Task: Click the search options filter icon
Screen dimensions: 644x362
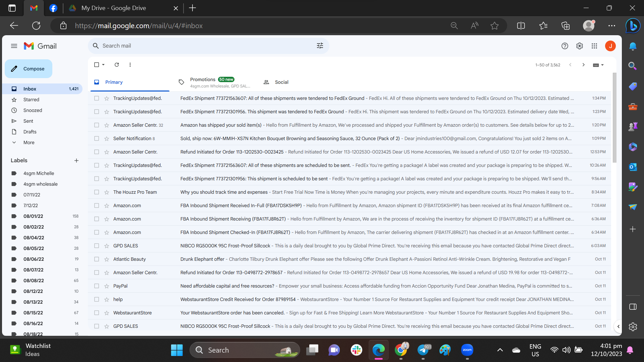Action: click(320, 46)
